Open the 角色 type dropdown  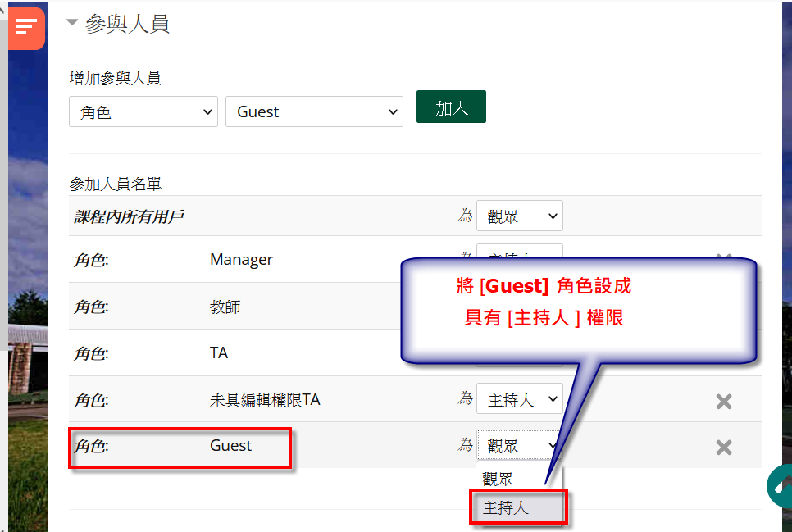point(143,112)
